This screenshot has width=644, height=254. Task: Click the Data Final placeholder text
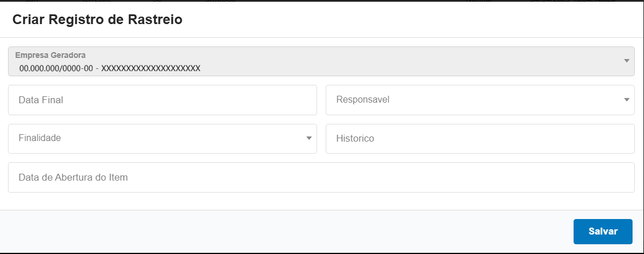[x=41, y=100]
